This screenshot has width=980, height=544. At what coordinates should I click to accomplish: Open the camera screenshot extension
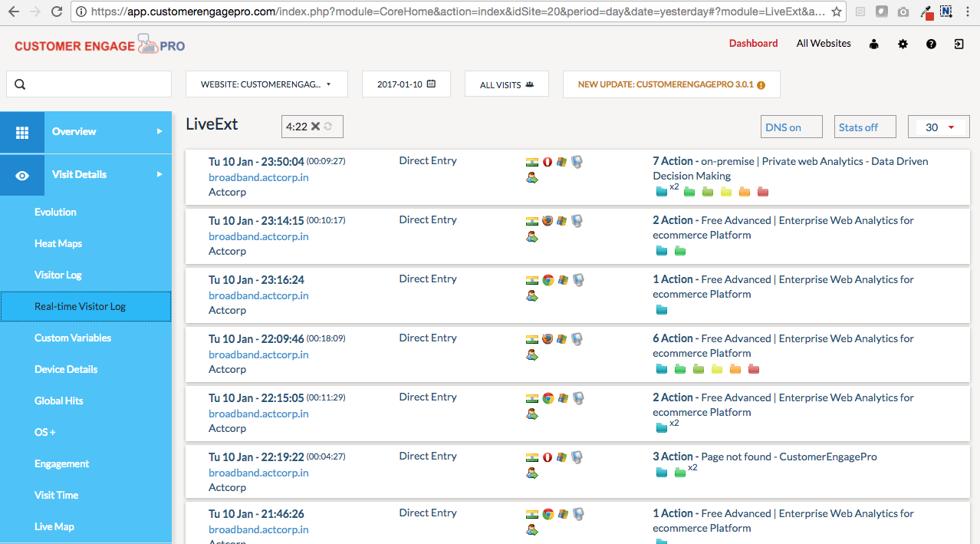[903, 12]
